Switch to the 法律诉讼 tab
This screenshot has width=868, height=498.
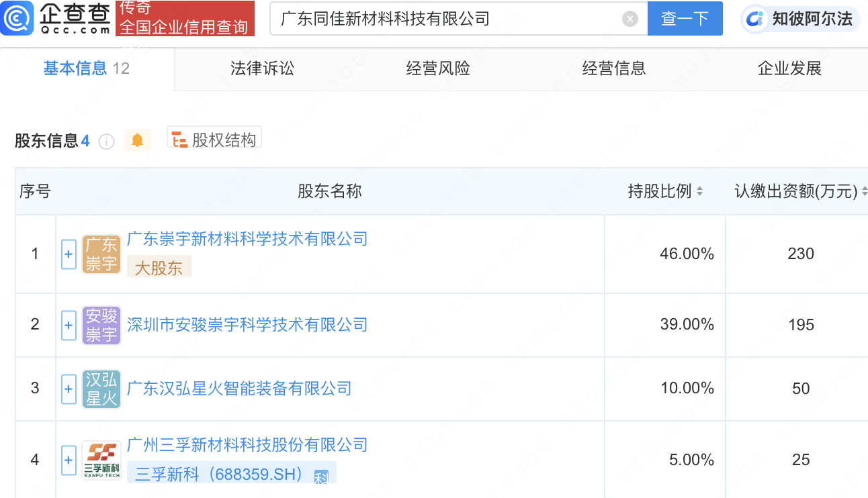(x=262, y=68)
